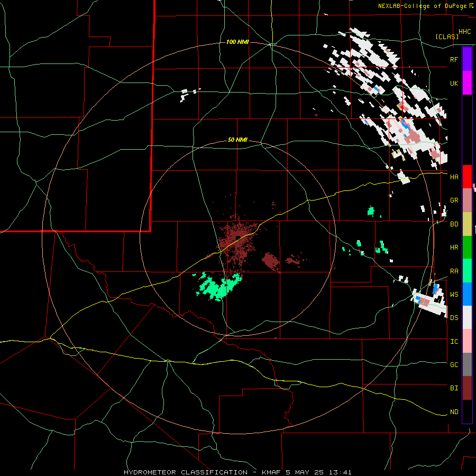This screenshot has height=476, width=476.
Task: Click the radar site center in brown clutter
Action: pyautogui.click(x=238, y=237)
